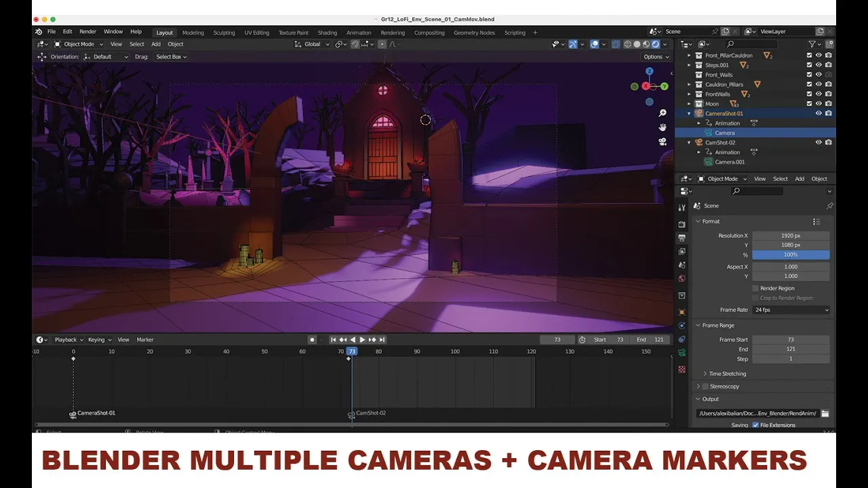The width and height of the screenshot is (868, 488).
Task: Switch to the Shading workspace tab
Action: (327, 33)
